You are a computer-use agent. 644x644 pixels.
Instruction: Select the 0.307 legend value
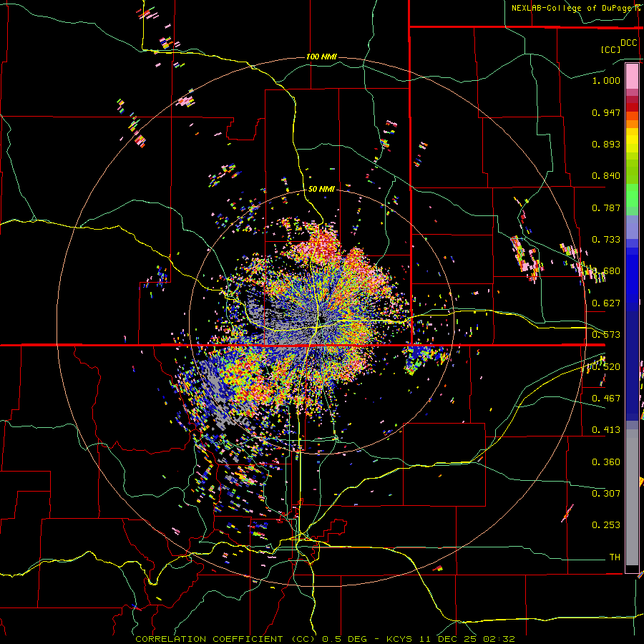click(606, 493)
